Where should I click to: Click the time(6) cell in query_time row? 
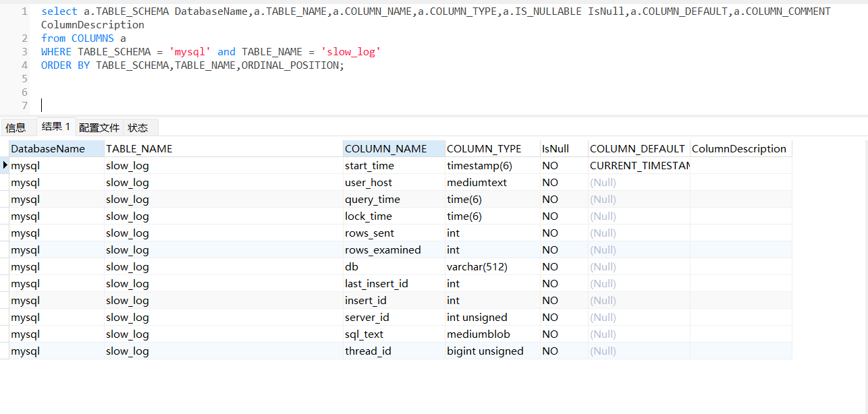(493, 200)
